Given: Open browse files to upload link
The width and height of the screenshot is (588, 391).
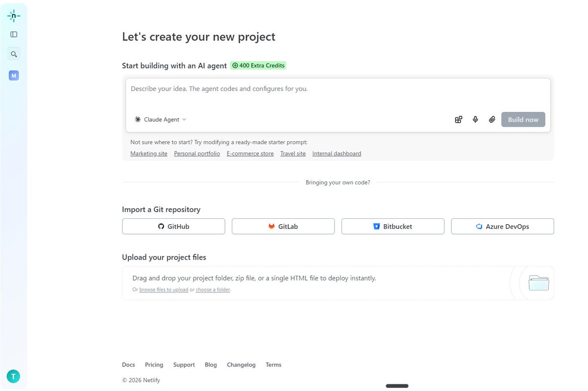Looking at the screenshot, I should click(164, 289).
